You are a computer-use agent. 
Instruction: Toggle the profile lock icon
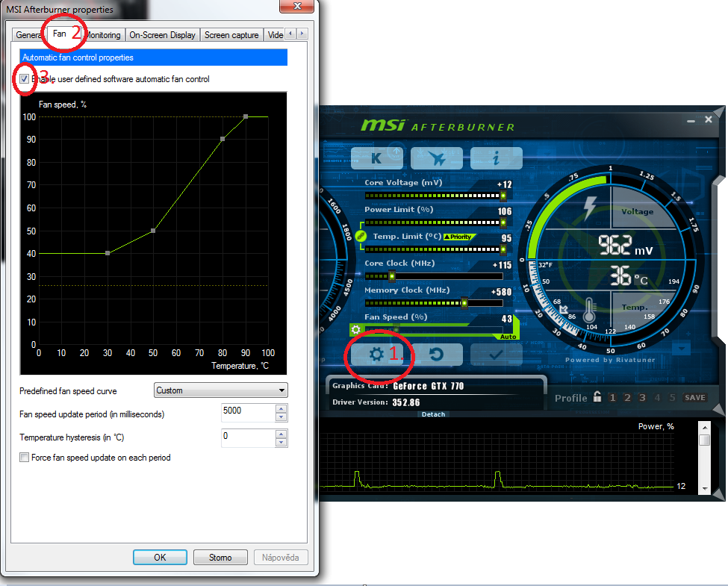pos(597,396)
